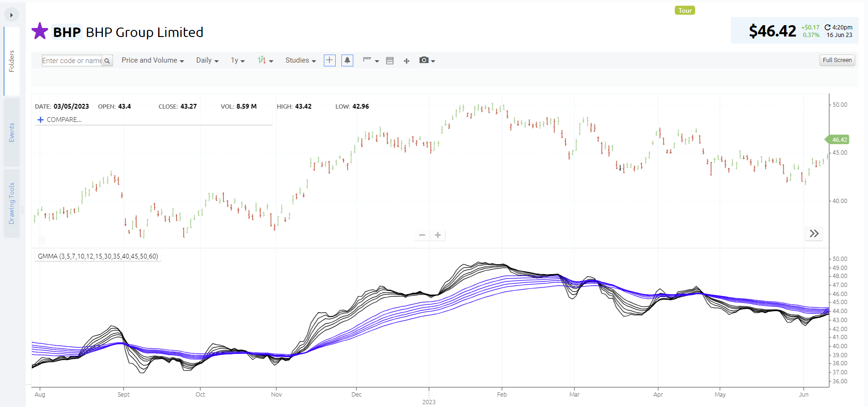Click the Full Screen button
The width and height of the screenshot is (868, 407).
point(837,60)
